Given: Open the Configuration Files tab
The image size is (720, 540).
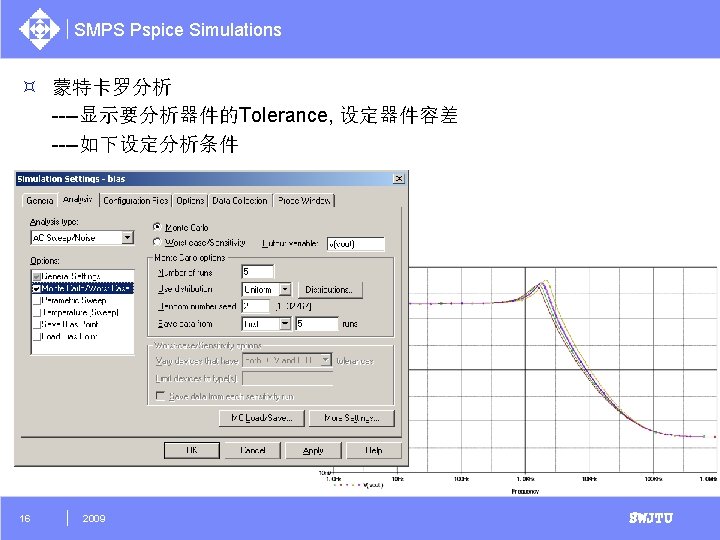Looking at the screenshot, I should tap(135, 201).
